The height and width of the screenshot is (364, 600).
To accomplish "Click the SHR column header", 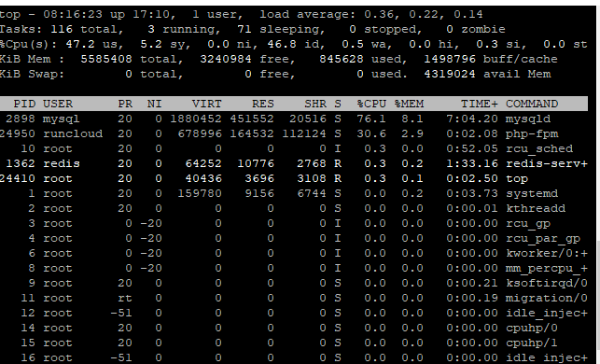I will tap(315, 105).
